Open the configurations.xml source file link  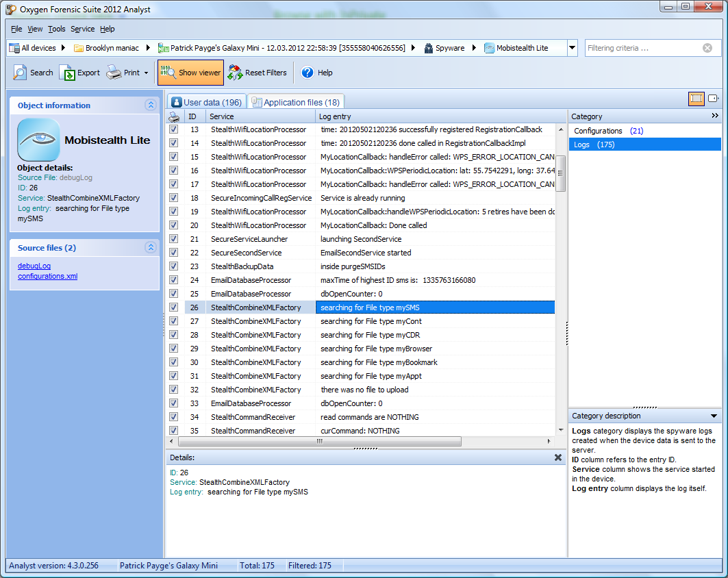pyautogui.click(x=47, y=276)
